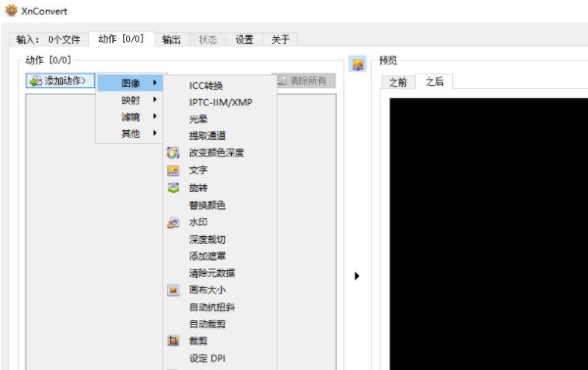Image resolution: width=588 pixels, height=370 pixels.
Task: Click the 清除所有 button
Action: (303, 80)
